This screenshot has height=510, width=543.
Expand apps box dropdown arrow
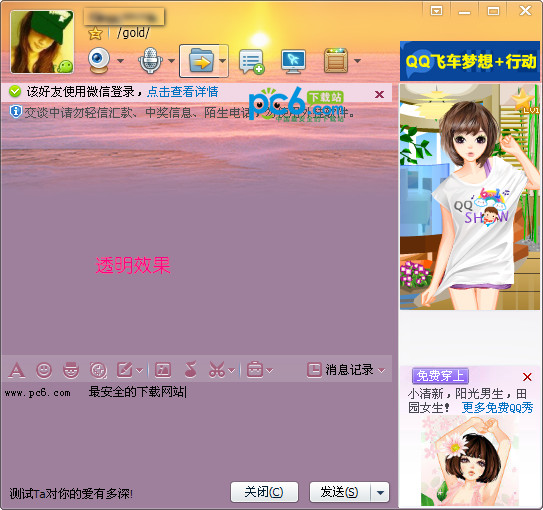pos(357,61)
